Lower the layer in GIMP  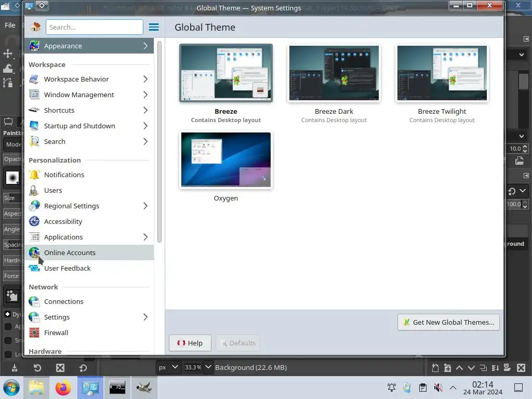coord(471,368)
